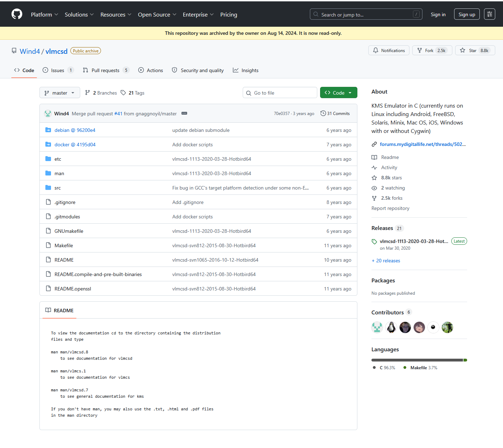This screenshot has width=503, height=448.
Task: Open the vlmcsd repository name link
Action: (56, 51)
